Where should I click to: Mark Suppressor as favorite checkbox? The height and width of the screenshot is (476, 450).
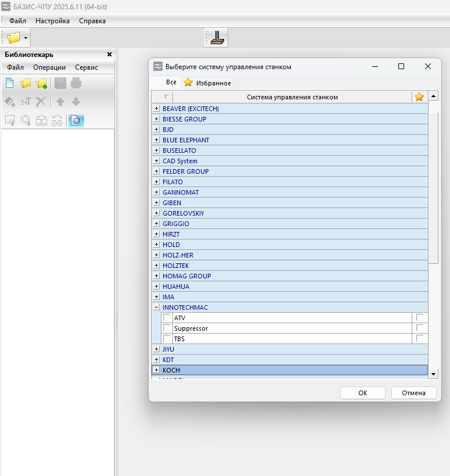coord(420,328)
